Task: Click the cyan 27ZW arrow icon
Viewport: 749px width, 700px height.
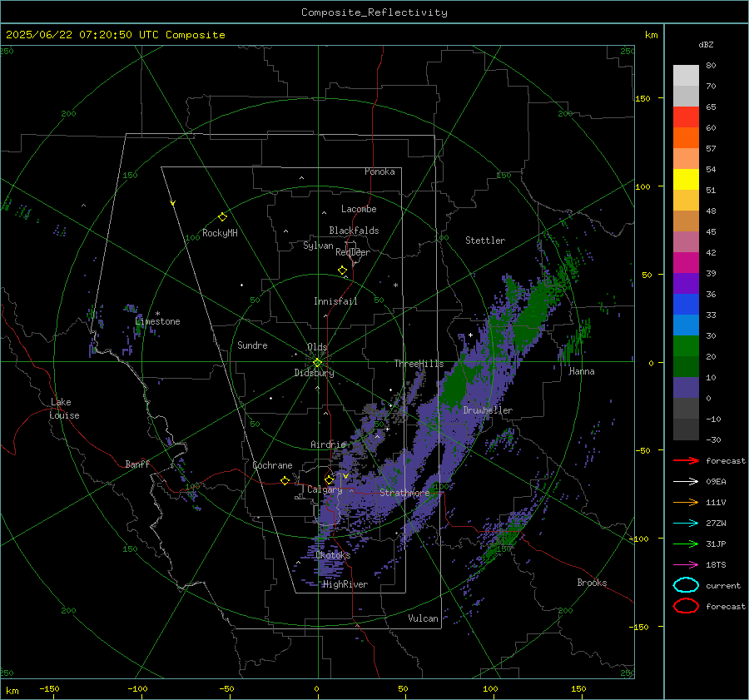Action: pos(686,524)
